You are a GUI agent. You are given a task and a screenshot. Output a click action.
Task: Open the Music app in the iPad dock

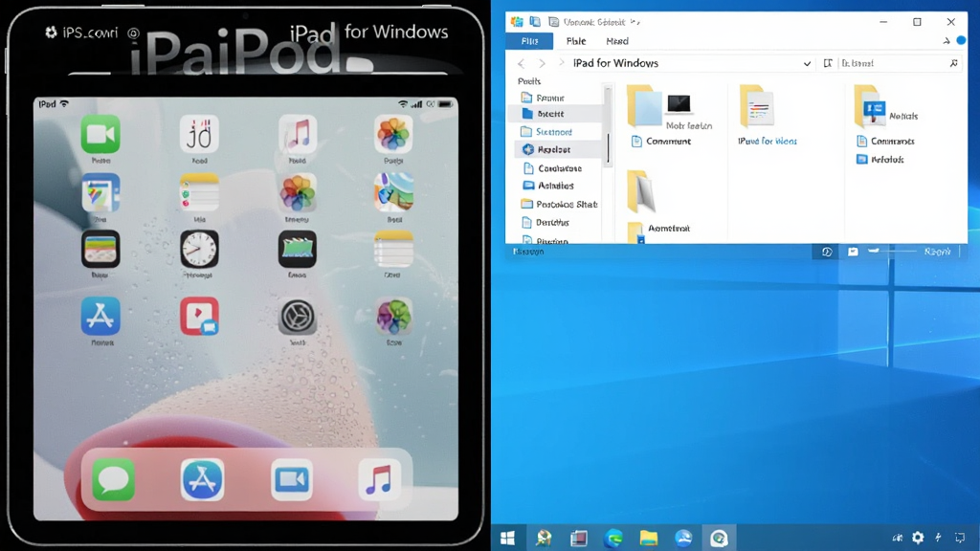pos(379,480)
